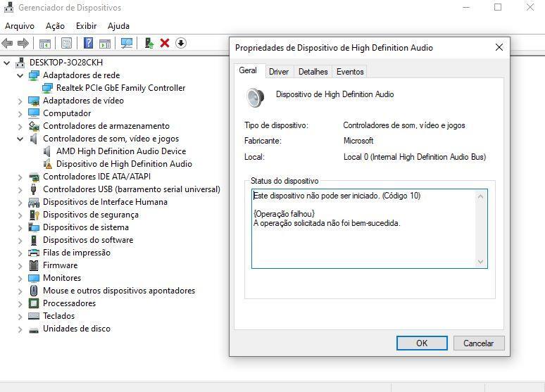Screen dimensions: 545x392
Task: Select Dispositivo de High Definition Audio in tree
Action: click(124, 164)
